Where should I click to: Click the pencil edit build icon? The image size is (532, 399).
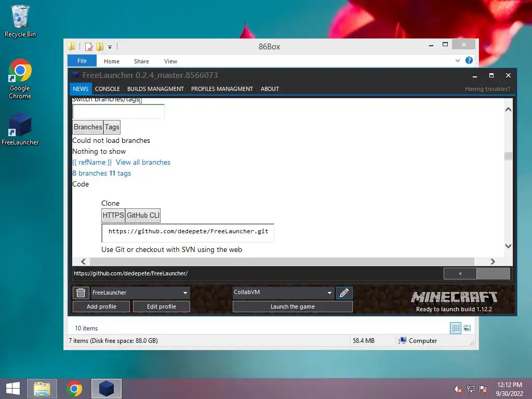[344, 292]
